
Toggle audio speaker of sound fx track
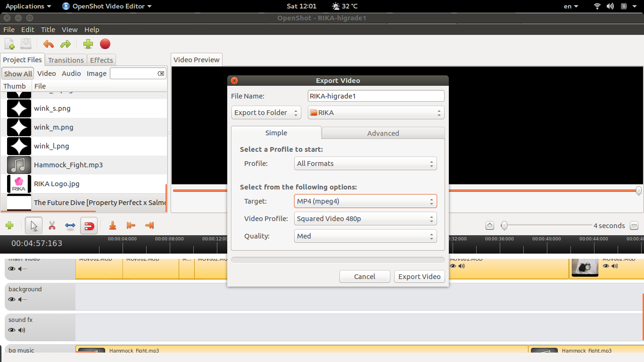(x=22, y=330)
